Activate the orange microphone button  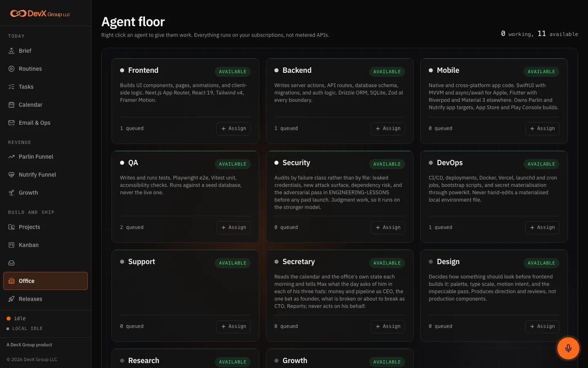click(568, 348)
